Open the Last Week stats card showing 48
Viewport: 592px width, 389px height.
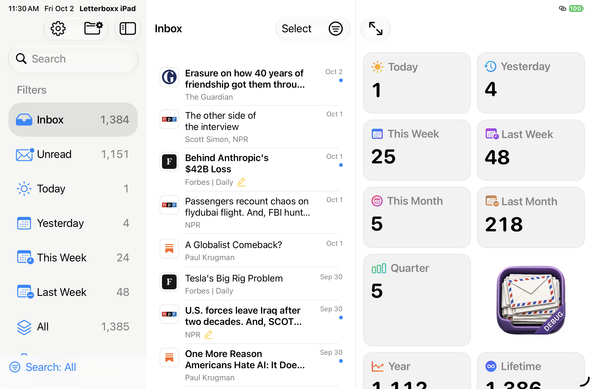531,150
